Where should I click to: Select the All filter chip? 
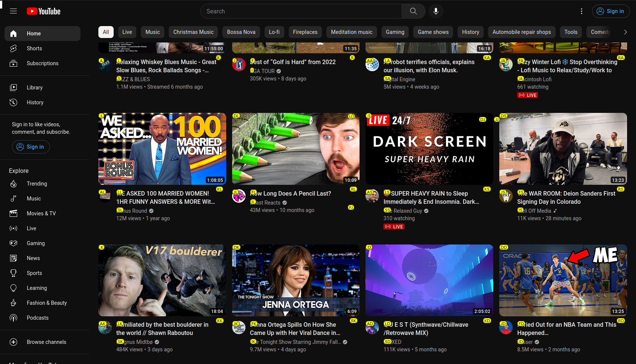pyautogui.click(x=106, y=32)
